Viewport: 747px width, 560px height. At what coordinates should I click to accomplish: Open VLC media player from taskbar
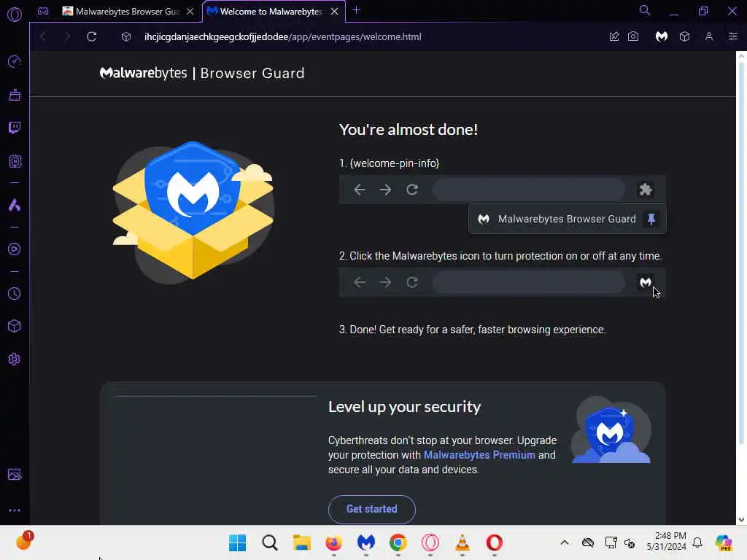[462, 542]
